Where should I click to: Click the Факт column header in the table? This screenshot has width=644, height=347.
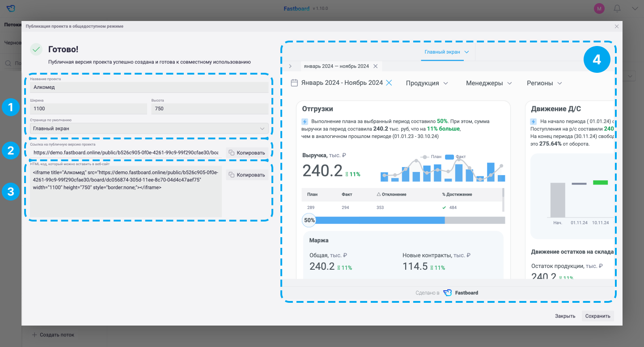(x=347, y=194)
